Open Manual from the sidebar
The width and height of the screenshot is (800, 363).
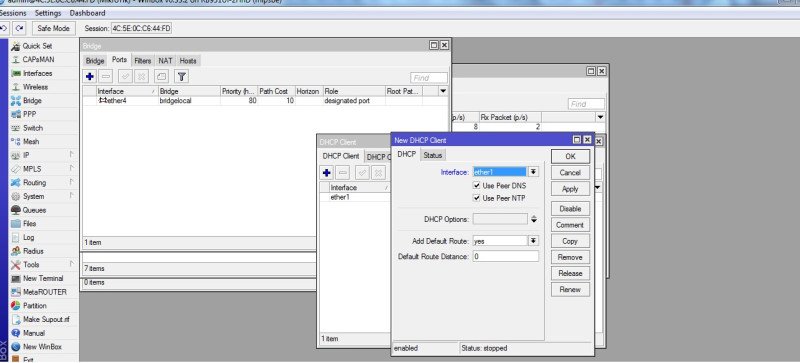click(34, 333)
